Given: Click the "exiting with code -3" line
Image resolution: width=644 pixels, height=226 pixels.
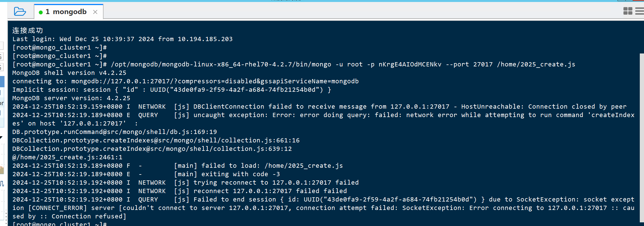Looking at the screenshot, I should point(146,174).
